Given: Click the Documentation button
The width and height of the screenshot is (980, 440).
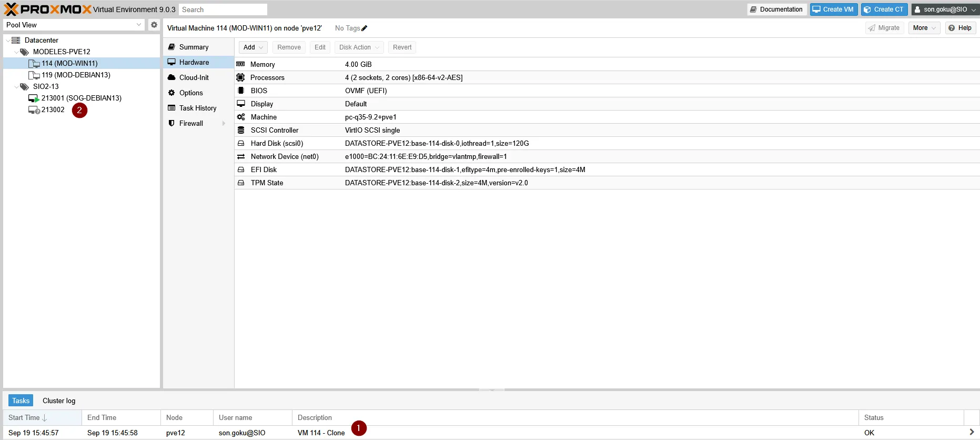Looking at the screenshot, I should tap(776, 9).
